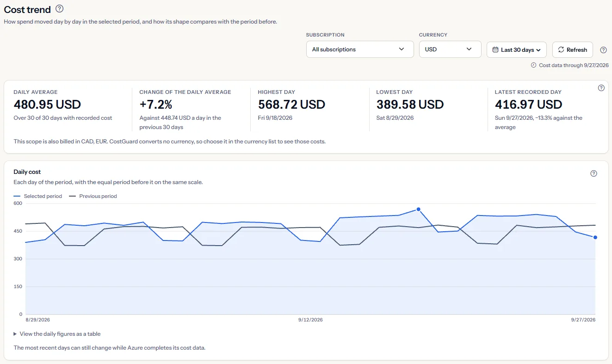
Task: Click the 450 y-axis label
Action: point(18,231)
